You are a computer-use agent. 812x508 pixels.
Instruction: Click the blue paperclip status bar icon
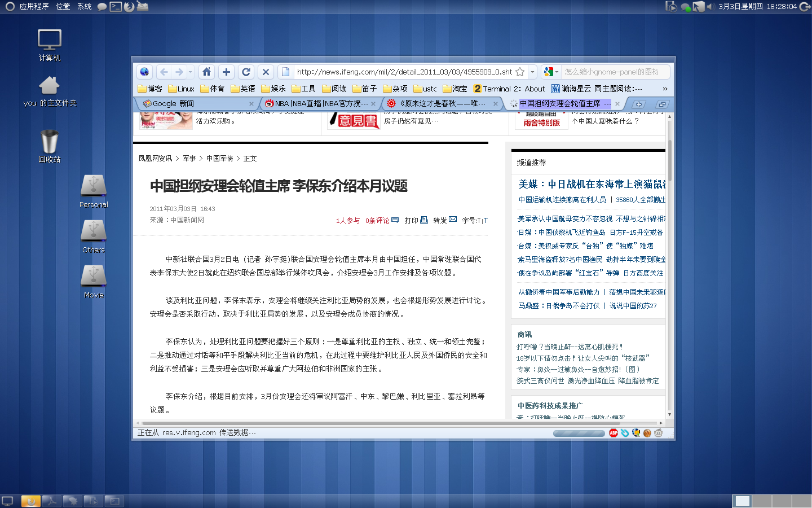[x=625, y=433]
